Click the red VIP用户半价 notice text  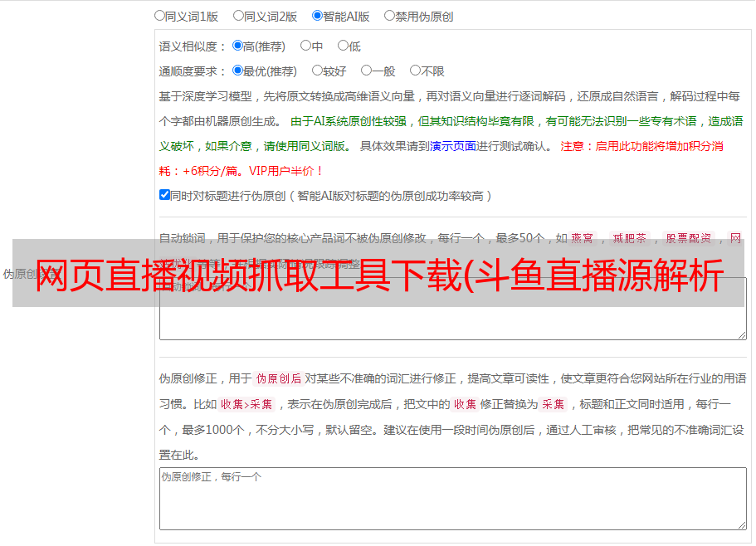(285, 171)
